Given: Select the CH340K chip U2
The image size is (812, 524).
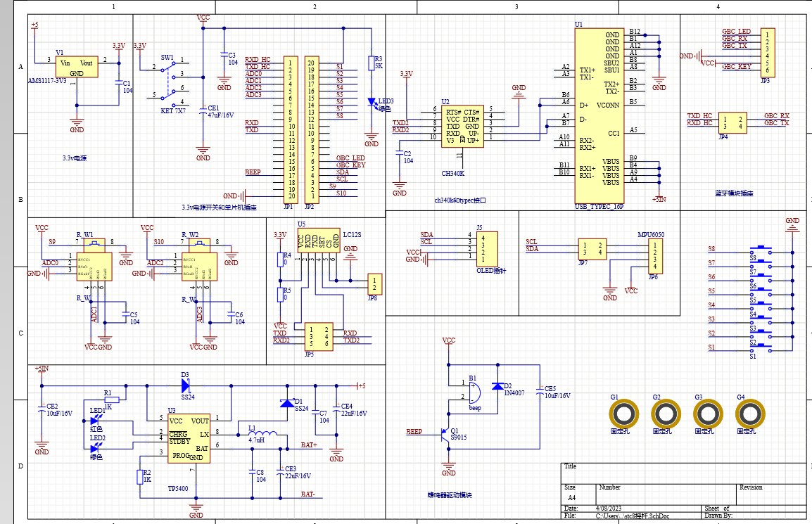Looking at the screenshot, I should [462, 126].
